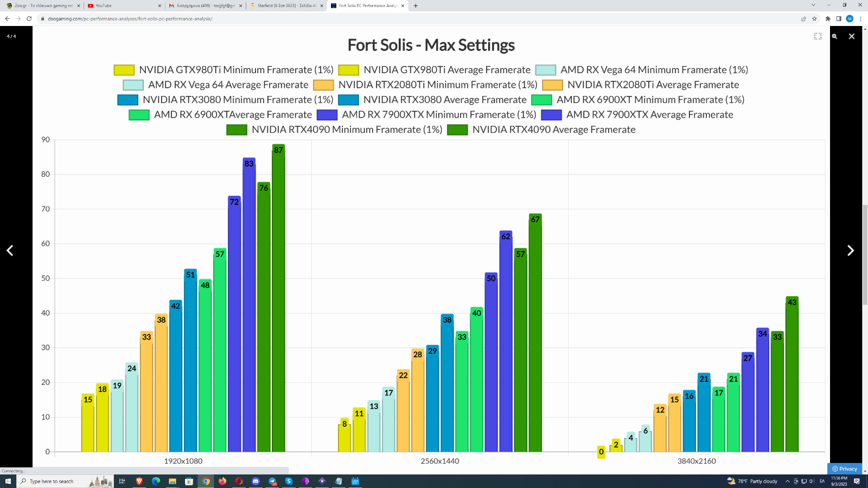Viewport: 868px width, 488px height.
Task: Click the share page icon in address bar
Action: point(803,18)
